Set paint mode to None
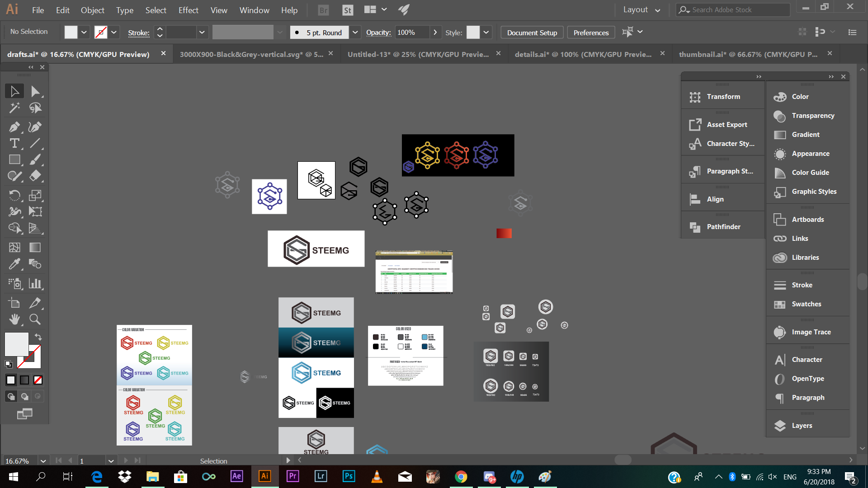 38,380
